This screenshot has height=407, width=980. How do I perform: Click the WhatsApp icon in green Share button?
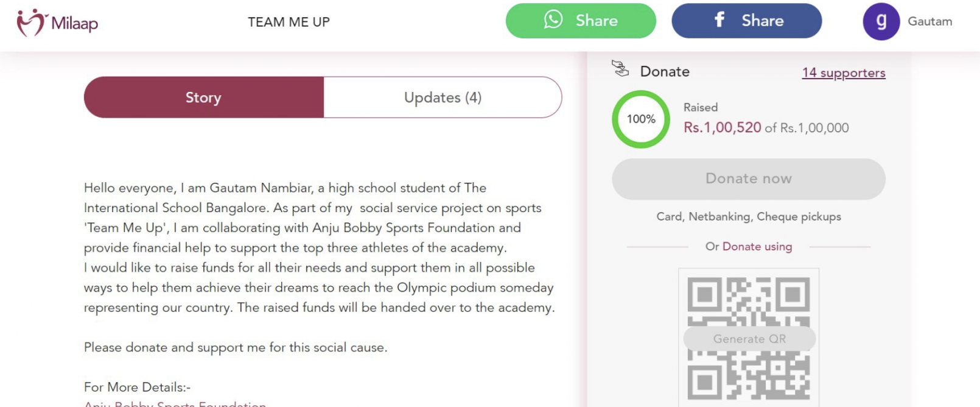[553, 19]
